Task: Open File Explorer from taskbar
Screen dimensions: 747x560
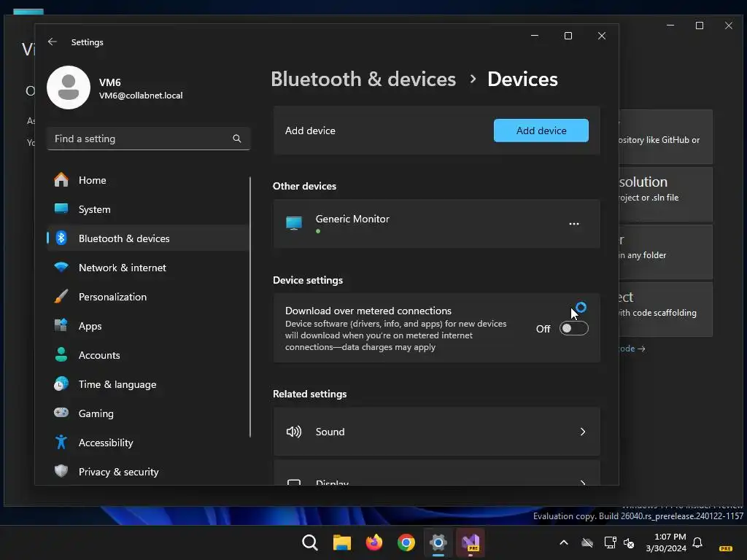Action: coord(341,542)
